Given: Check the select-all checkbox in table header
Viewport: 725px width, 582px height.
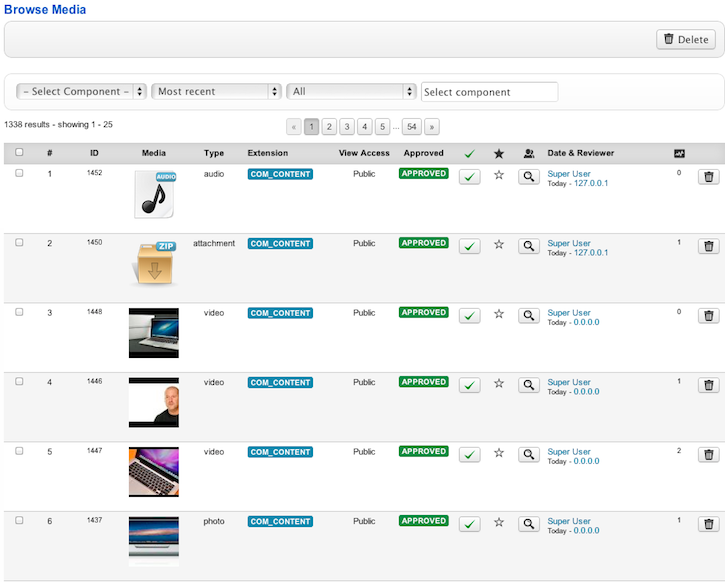Looking at the screenshot, I should 19,153.
